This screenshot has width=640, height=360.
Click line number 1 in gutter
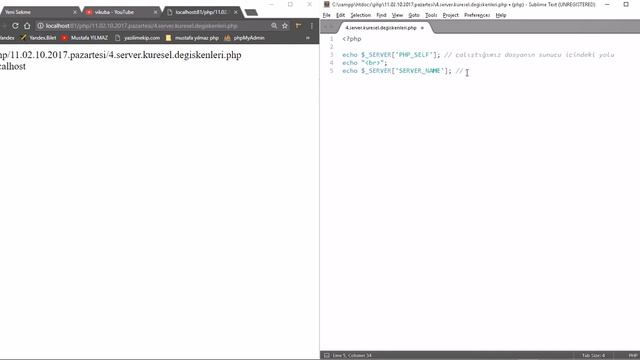(x=331, y=39)
